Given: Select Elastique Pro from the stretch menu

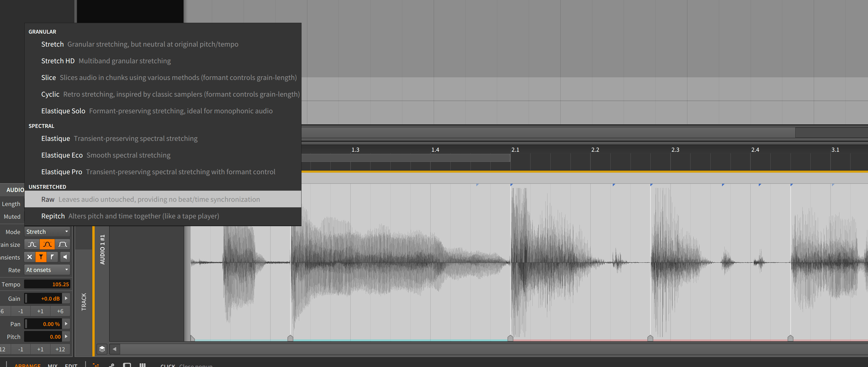Looking at the screenshot, I should pyautogui.click(x=61, y=172).
